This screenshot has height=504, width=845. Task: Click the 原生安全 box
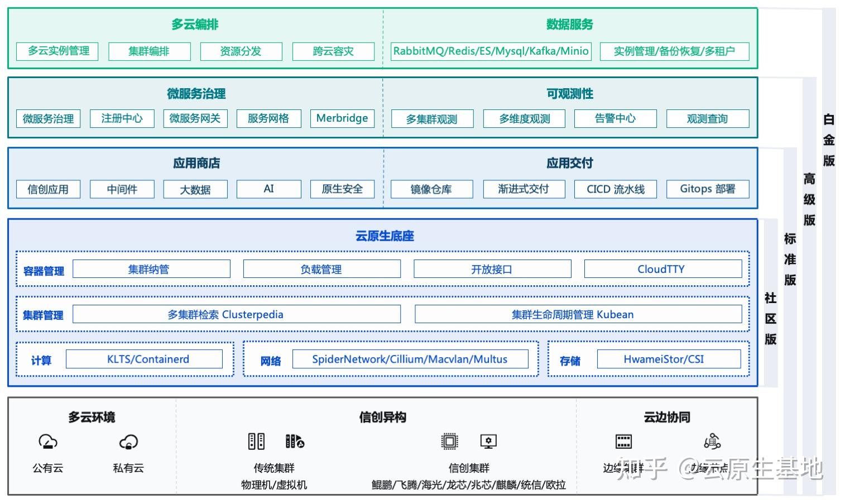342,189
